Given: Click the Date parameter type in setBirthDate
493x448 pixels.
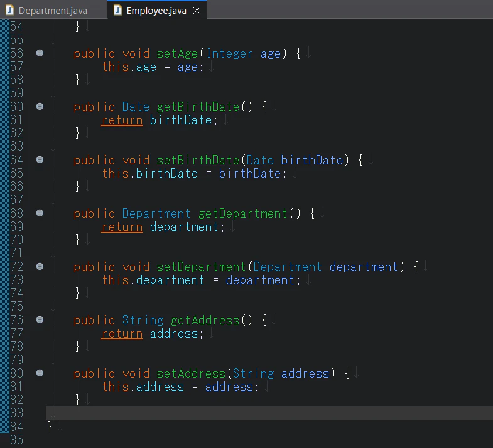Looking at the screenshot, I should [260, 161].
